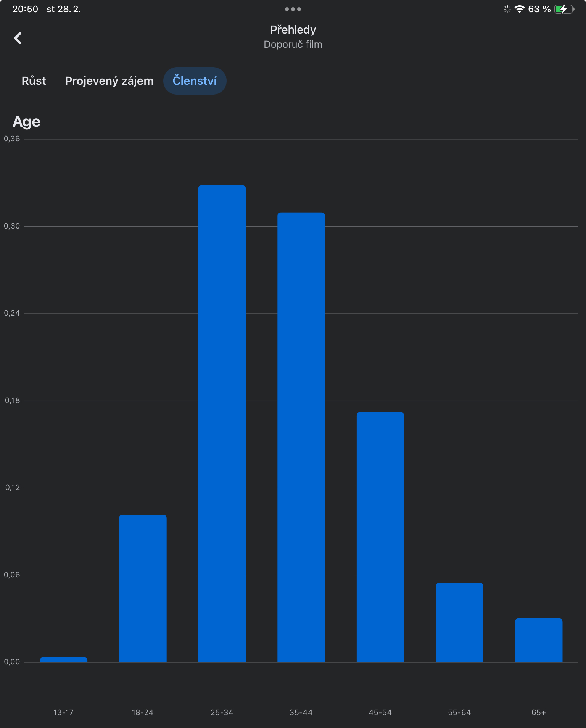This screenshot has width=586, height=728.
Task: Switch to the Růst tab
Action: point(34,81)
